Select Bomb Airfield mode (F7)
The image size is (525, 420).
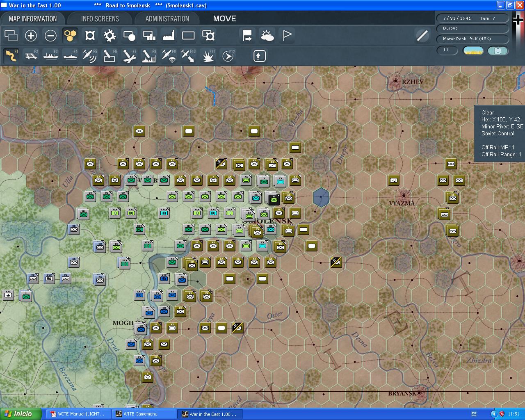[x=129, y=56]
